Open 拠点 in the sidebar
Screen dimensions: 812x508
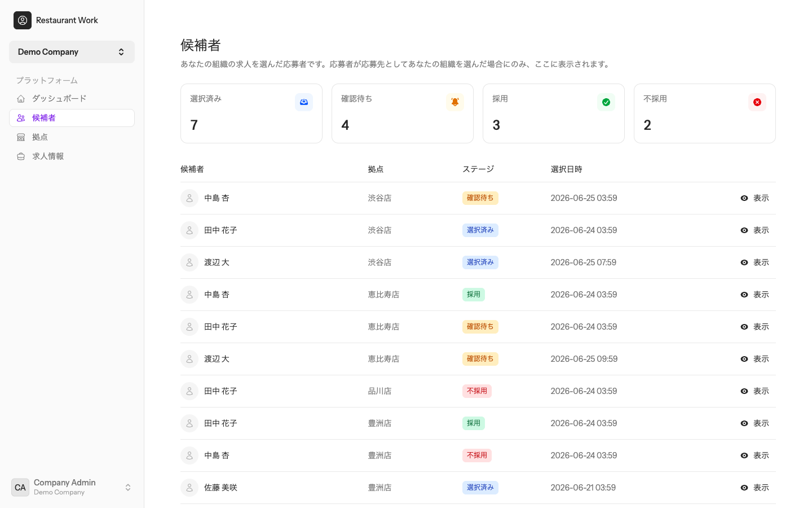72,137
